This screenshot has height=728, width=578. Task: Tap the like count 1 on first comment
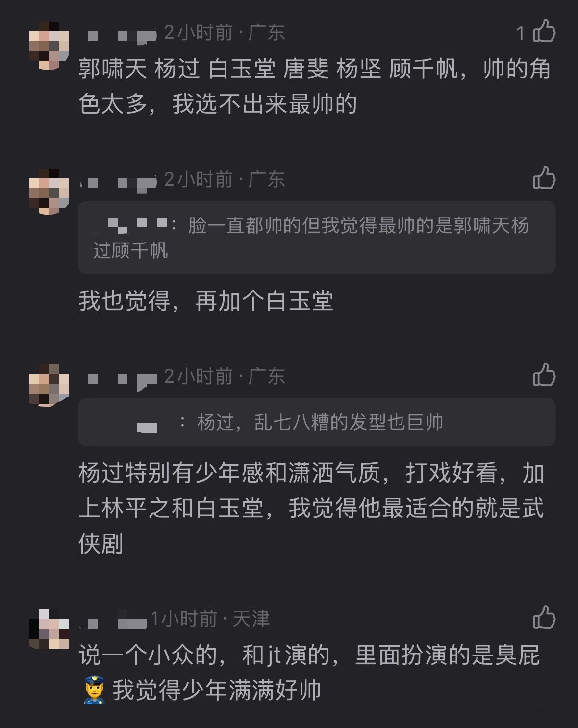tap(520, 33)
